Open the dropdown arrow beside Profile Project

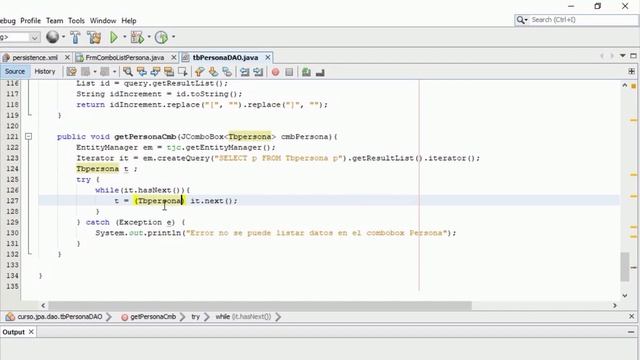[x=173, y=37]
